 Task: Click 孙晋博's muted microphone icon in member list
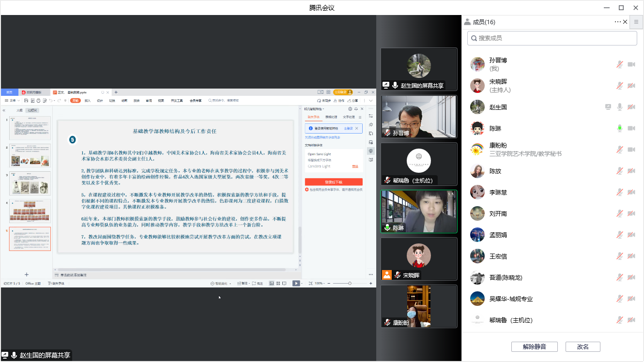click(x=619, y=64)
